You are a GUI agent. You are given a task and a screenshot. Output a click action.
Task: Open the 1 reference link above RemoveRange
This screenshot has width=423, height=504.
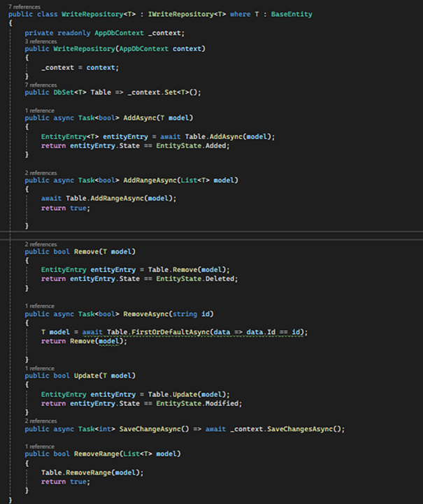pyautogui.click(x=40, y=447)
